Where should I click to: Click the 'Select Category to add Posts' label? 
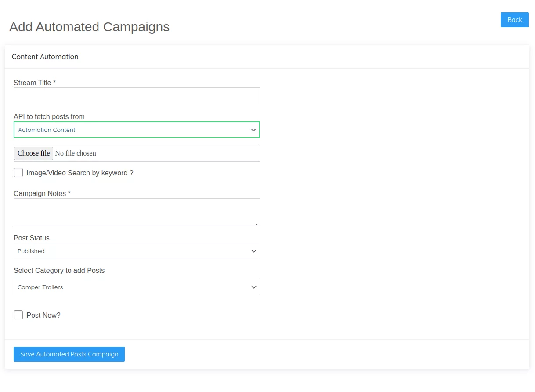click(59, 270)
